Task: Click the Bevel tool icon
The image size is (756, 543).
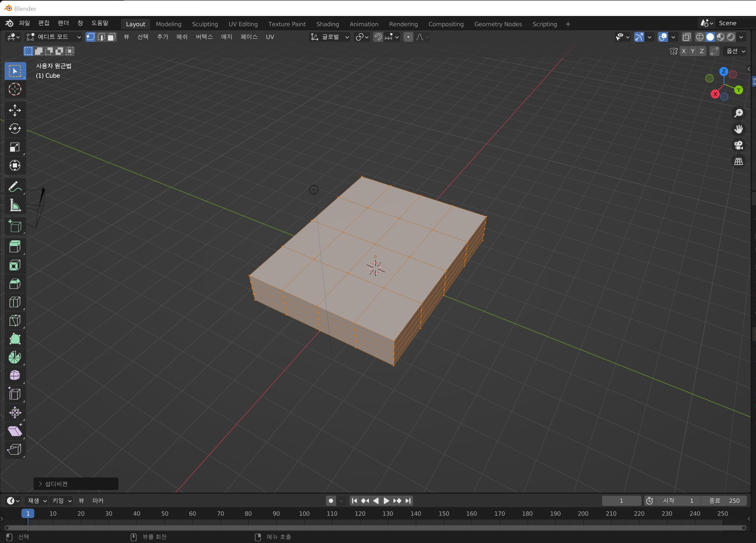Action: [15, 284]
